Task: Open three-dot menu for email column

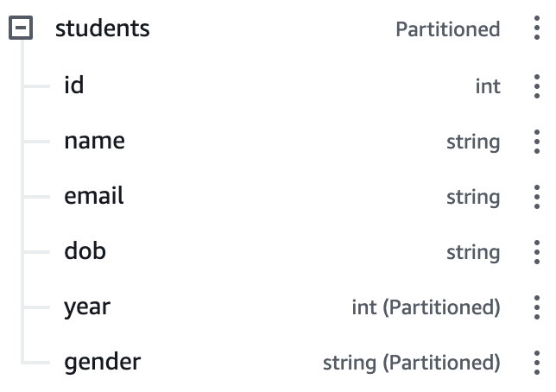Action: pos(537,197)
